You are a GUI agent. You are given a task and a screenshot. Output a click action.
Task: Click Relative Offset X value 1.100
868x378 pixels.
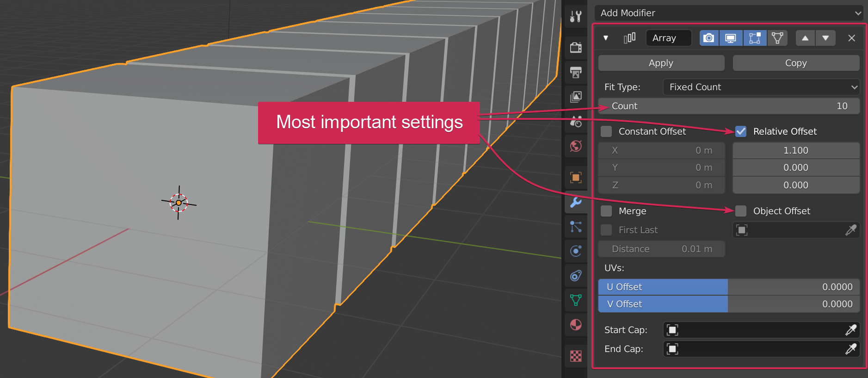tap(796, 150)
